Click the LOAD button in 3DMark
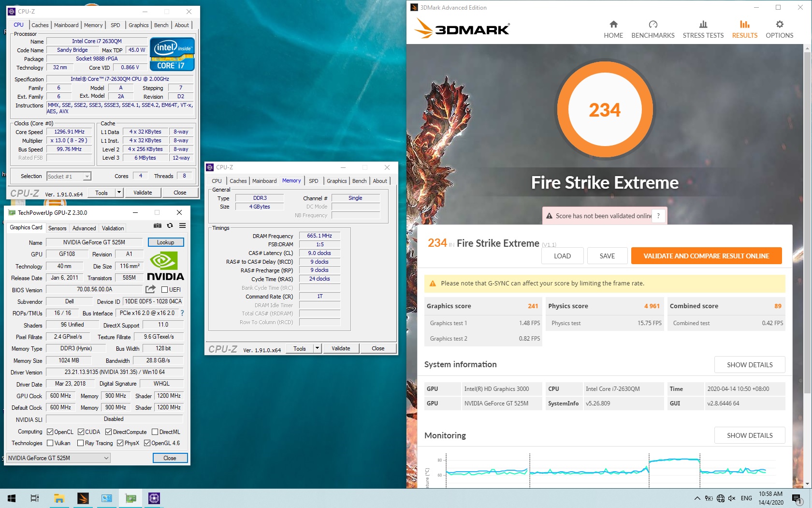Viewport: 812px width, 508px height. pyautogui.click(x=562, y=256)
